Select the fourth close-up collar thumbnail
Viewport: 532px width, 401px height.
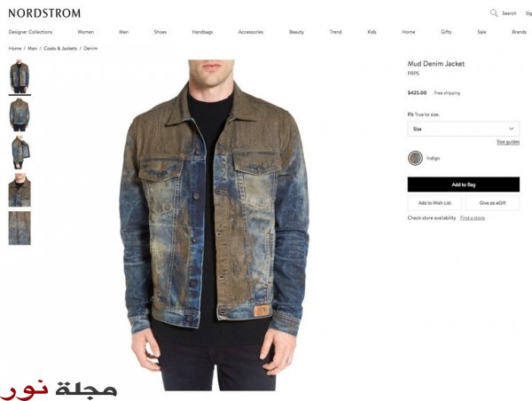pos(20,190)
